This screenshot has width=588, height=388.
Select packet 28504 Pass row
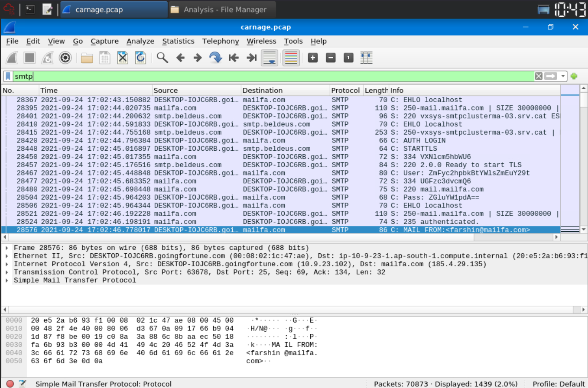281,197
